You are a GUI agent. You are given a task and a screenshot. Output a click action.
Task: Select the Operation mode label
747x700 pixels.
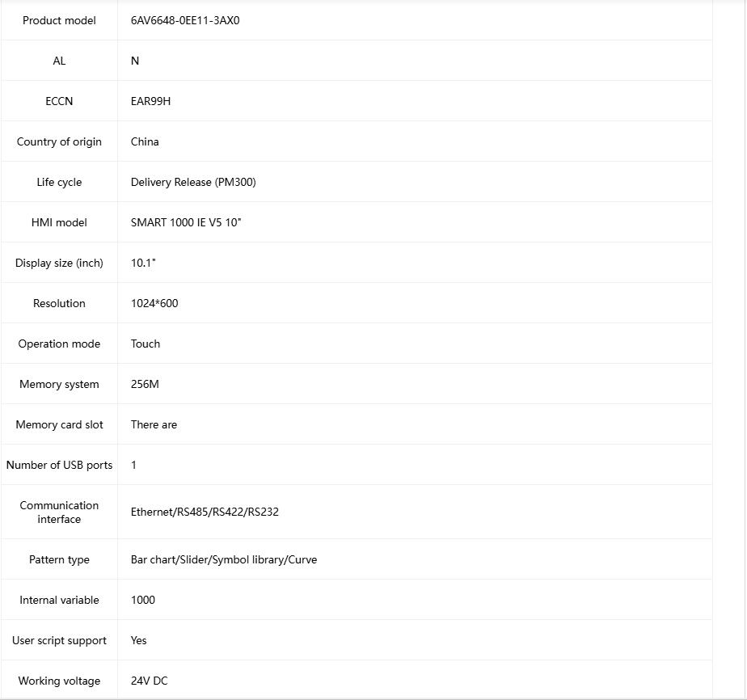point(59,344)
